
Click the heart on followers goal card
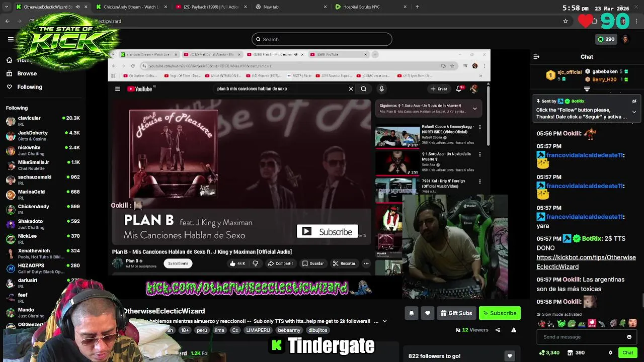[510, 356]
